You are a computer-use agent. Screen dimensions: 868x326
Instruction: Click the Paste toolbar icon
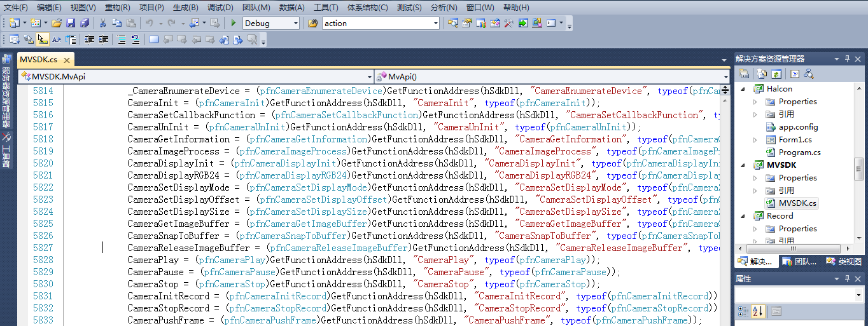[130, 23]
